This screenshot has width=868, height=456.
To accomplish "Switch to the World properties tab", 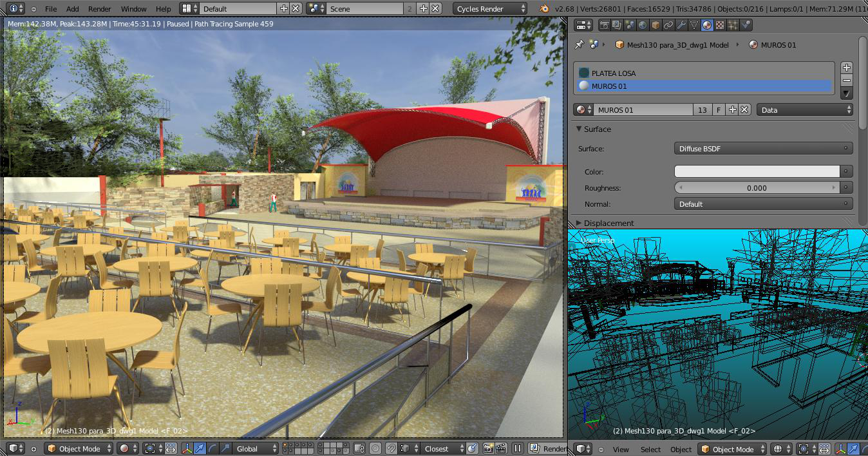I will click(x=643, y=25).
